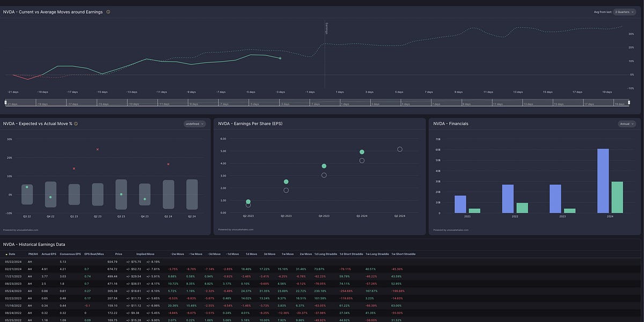This screenshot has height=322, width=644.
Task: Sort table by Consensus EPS column
Action: click(x=70, y=254)
